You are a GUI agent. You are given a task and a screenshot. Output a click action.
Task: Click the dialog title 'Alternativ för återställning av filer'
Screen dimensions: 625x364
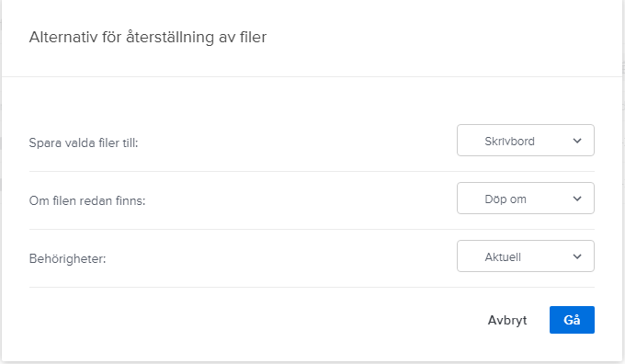pos(148,37)
